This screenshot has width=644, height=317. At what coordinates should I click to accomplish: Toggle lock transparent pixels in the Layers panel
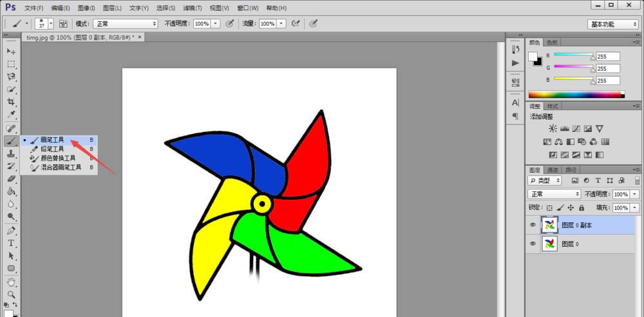pos(549,208)
